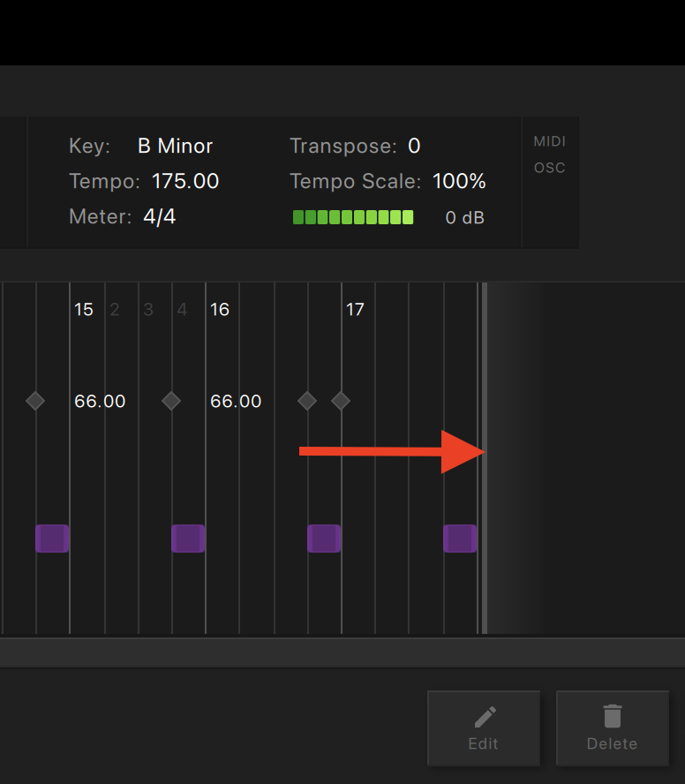Screen dimensions: 685x784
Task: Click the Tempo value 175.00
Action: [x=185, y=181]
